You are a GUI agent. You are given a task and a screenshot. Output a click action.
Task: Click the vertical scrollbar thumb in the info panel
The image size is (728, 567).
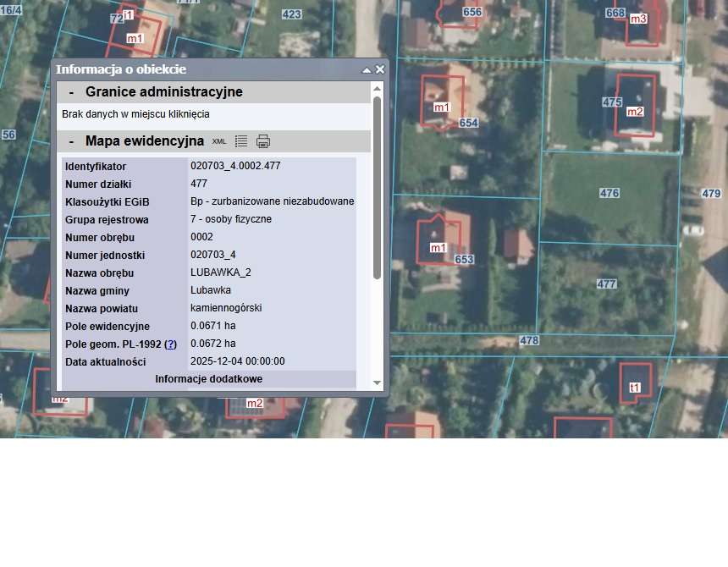377,188
